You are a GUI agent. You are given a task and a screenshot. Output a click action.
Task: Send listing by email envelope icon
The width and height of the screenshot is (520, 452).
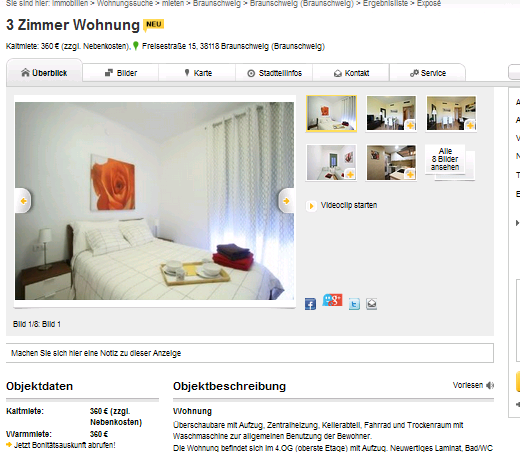tap(372, 304)
